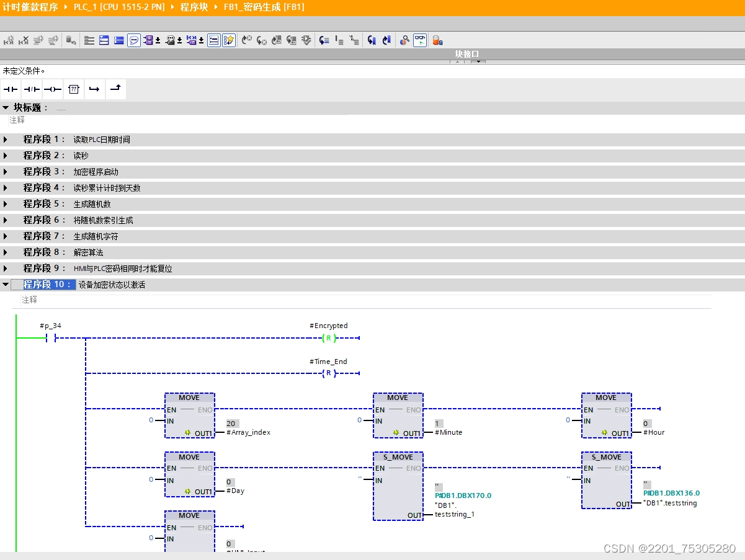Click the lock-shaped know-how protection icon
Viewport: 745px width, 560px height.
click(x=437, y=40)
